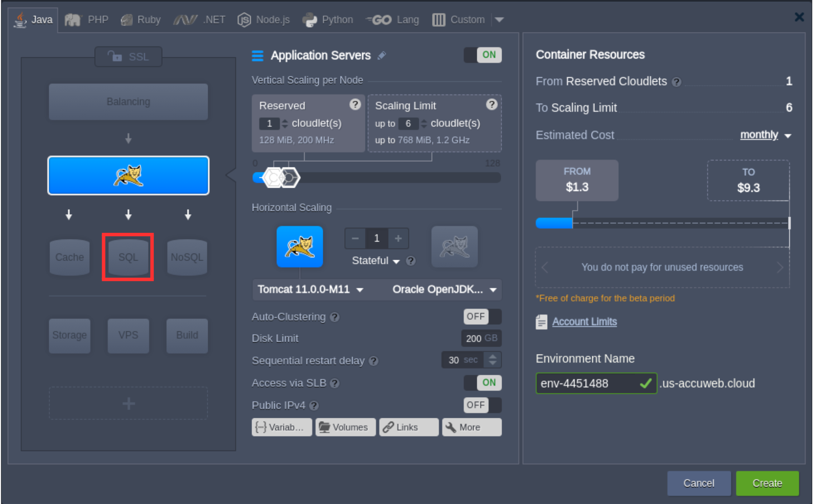Select the Tomcat server node in topology

click(128, 176)
